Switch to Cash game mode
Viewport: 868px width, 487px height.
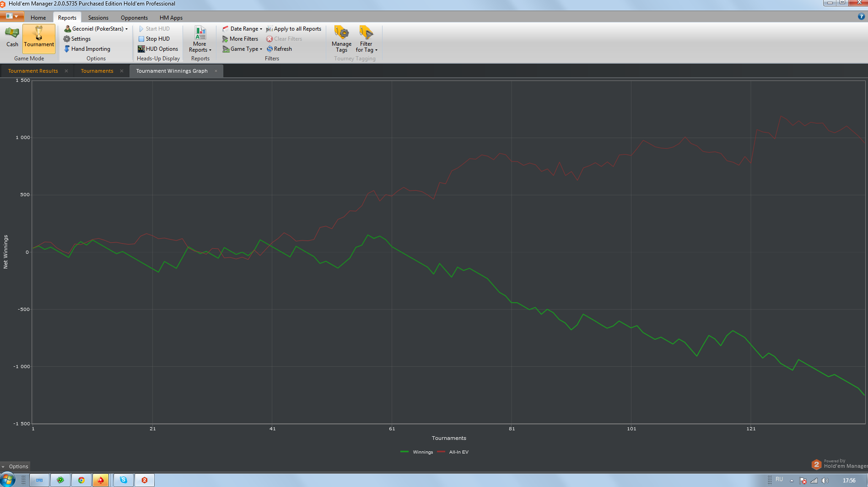pyautogui.click(x=12, y=37)
